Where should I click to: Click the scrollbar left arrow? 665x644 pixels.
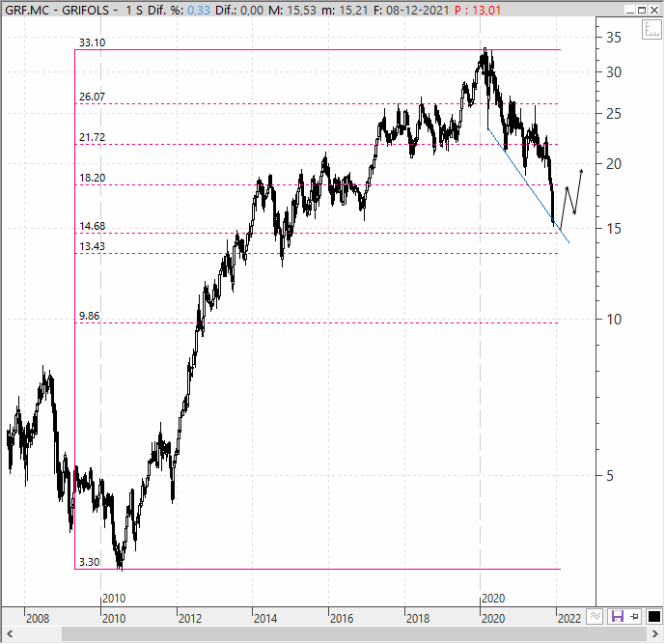(10, 634)
